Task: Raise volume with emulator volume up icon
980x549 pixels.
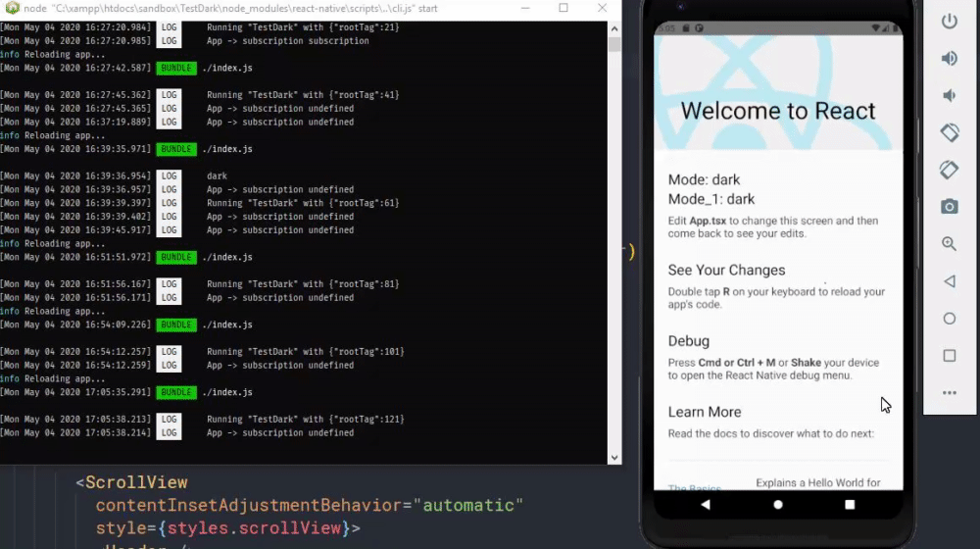Action: [x=949, y=58]
